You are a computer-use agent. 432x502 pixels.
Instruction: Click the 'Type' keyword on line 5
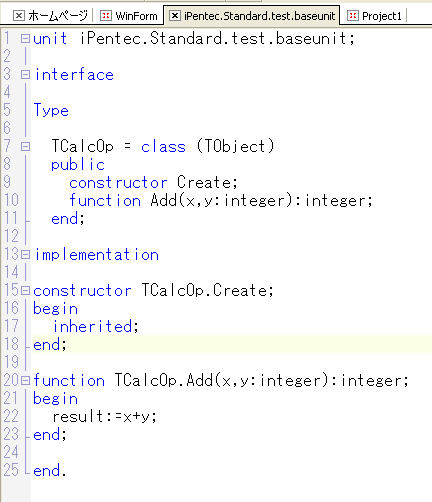51,110
